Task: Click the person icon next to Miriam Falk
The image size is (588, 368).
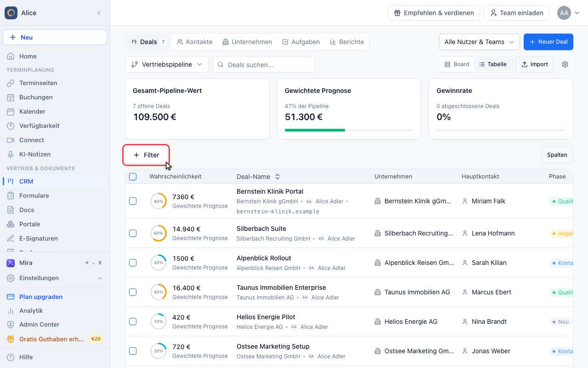Action: pos(465,201)
